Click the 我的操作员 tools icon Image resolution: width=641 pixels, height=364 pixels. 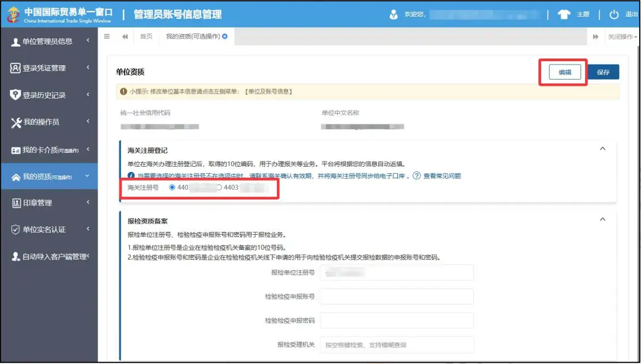[x=16, y=122]
